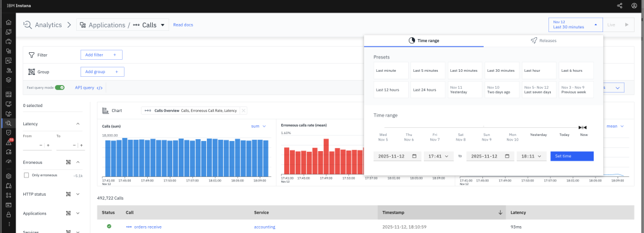The width and height of the screenshot is (644, 233).
Task: Expand the Applications filter section
Action: [x=77, y=213]
